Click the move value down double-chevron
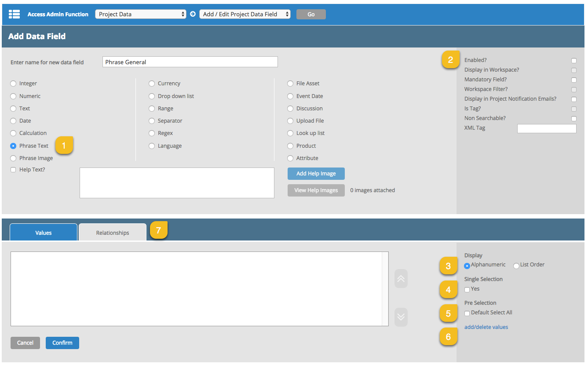The width and height of the screenshot is (588, 368). click(401, 317)
